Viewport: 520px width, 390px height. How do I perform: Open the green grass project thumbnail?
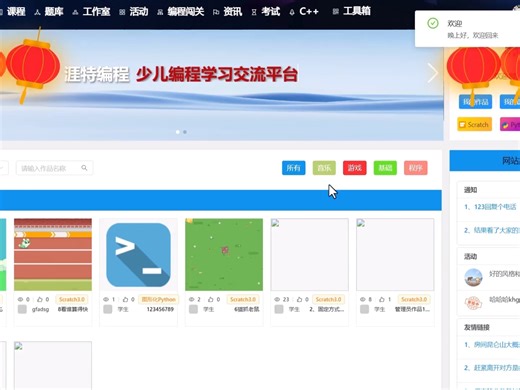click(224, 255)
